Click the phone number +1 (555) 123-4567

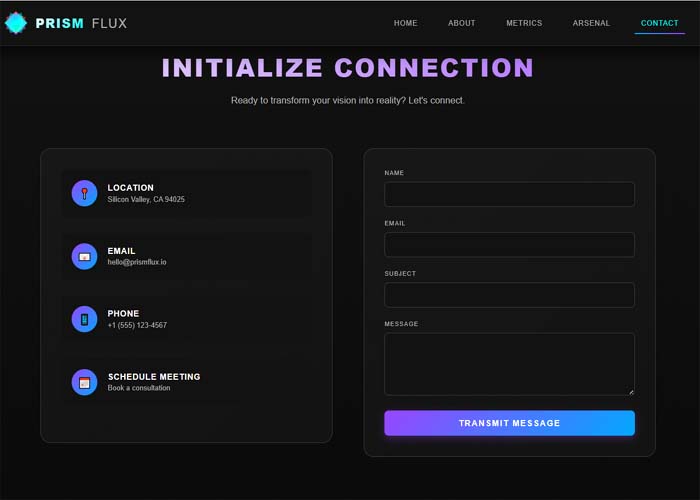[x=137, y=325]
